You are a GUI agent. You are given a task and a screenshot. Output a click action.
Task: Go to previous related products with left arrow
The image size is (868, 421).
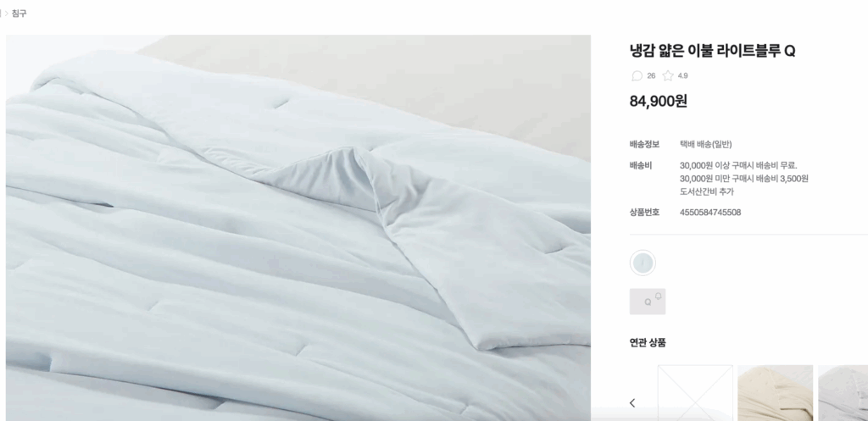tap(632, 402)
